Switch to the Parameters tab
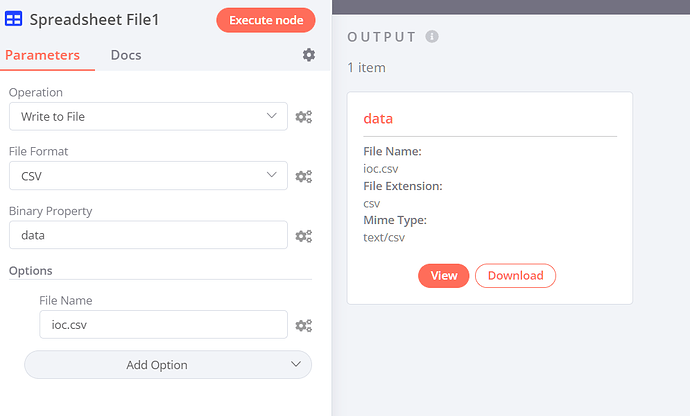690x416 pixels. (x=42, y=55)
